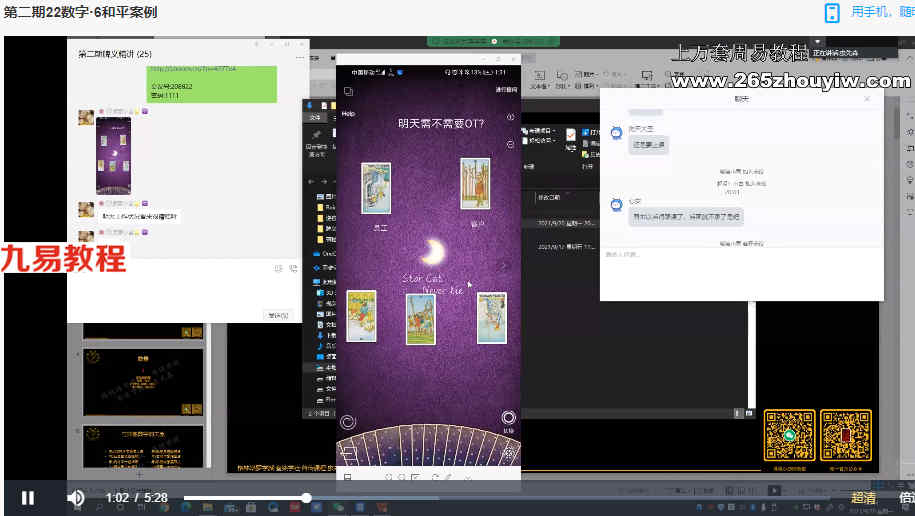
Task: Click the mobile phone icon at top
Action: pos(832,12)
